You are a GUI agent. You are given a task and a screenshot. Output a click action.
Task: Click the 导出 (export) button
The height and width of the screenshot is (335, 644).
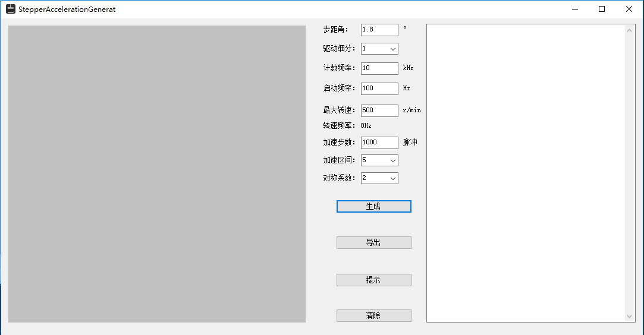[374, 243]
